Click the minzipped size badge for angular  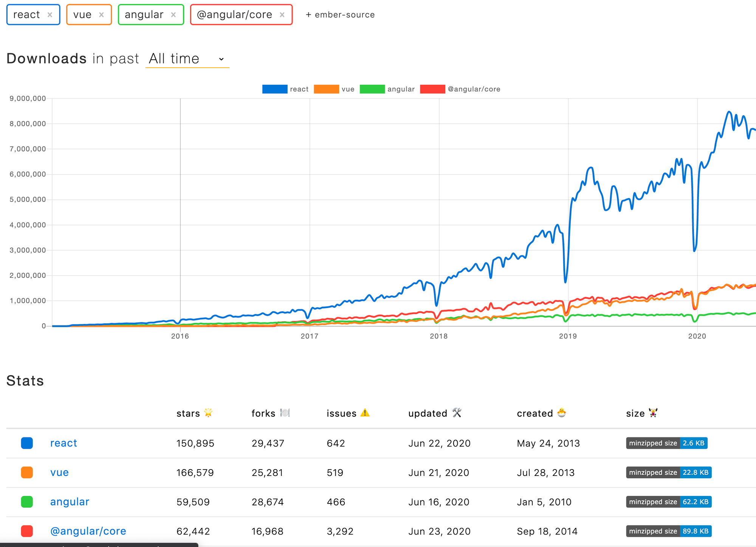[x=668, y=502]
